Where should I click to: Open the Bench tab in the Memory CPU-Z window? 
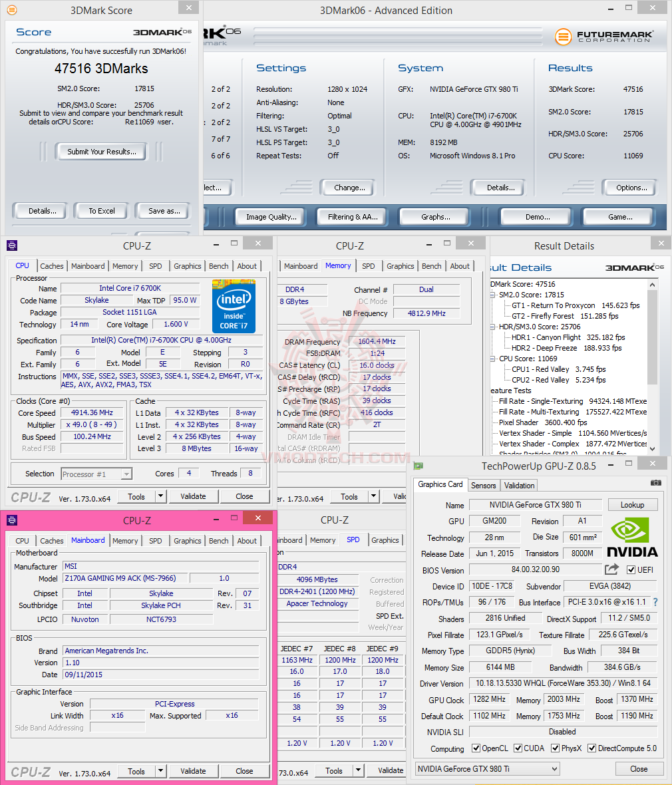point(432,266)
